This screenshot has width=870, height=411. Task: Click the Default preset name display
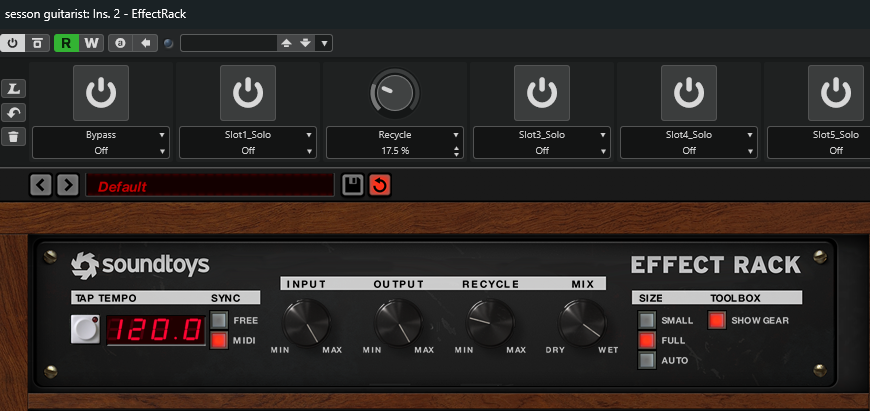click(210, 185)
